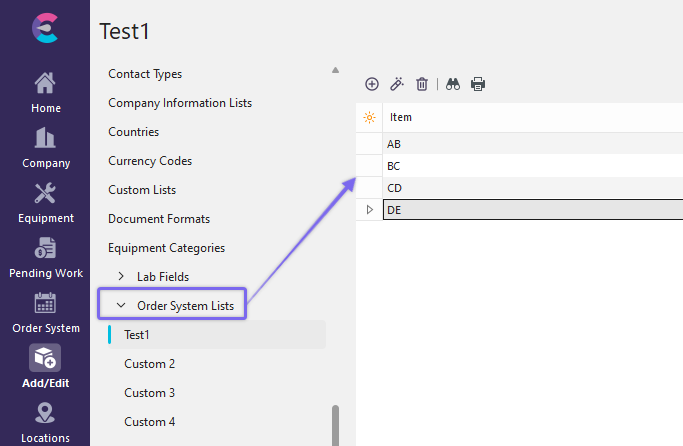Open Order System in sidebar
The width and height of the screenshot is (683, 446).
(x=45, y=312)
